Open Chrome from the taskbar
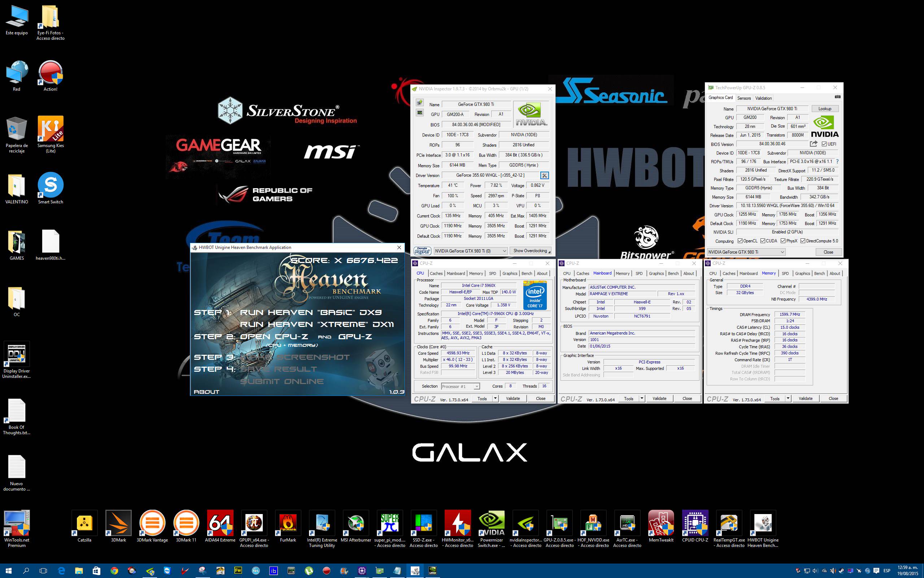Screen dimensions: 924x578 [x=114, y=571]
